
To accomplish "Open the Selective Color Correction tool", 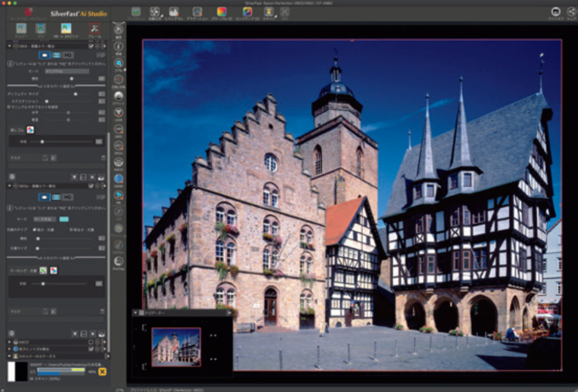I will pyautogui.click(x=247, y=11).
